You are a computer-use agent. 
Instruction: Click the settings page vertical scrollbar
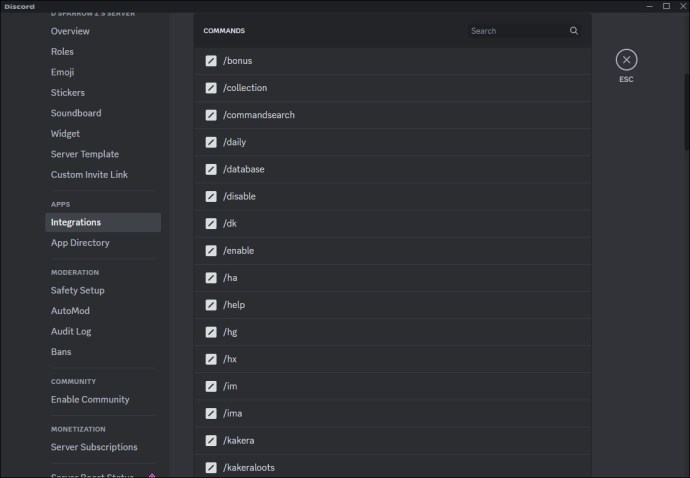687,112
